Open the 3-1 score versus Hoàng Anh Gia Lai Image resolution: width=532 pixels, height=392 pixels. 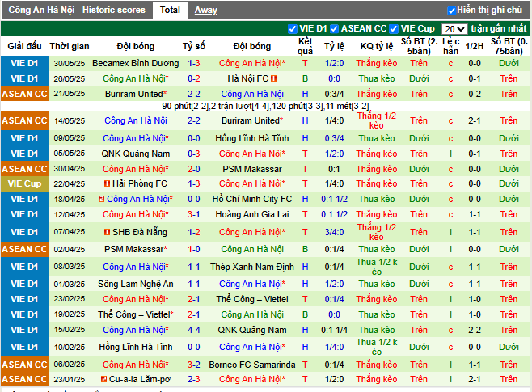click(194, 214)
